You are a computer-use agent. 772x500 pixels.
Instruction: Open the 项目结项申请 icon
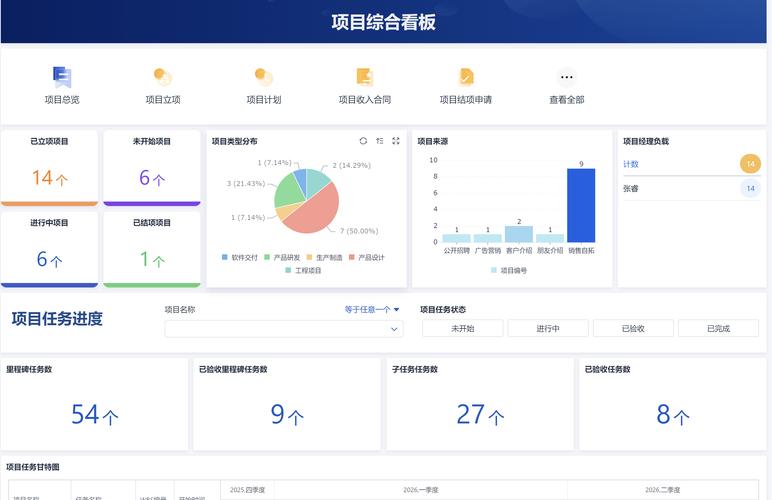[x=466, y=77]
